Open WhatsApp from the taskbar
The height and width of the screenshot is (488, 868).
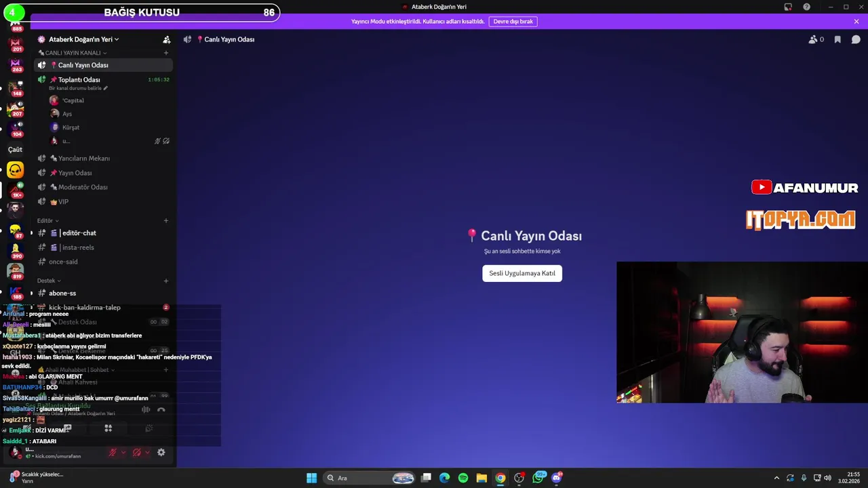tap(538, 478)
